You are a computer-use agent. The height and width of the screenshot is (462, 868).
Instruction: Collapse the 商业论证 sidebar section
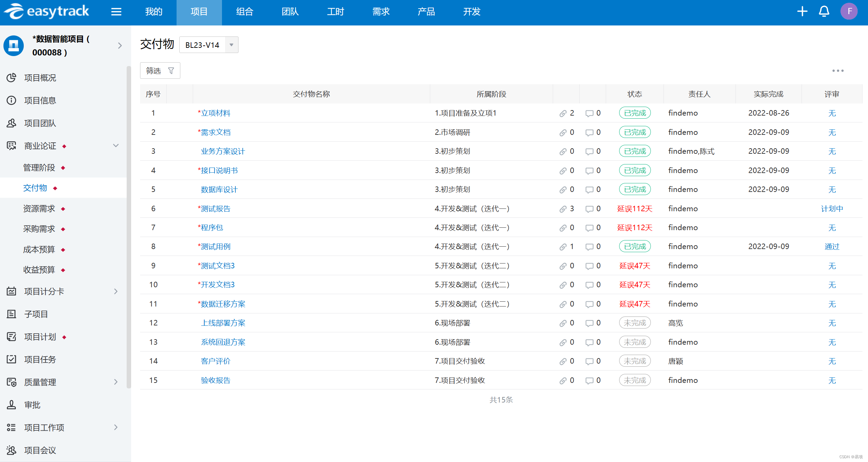click(116, 146)
